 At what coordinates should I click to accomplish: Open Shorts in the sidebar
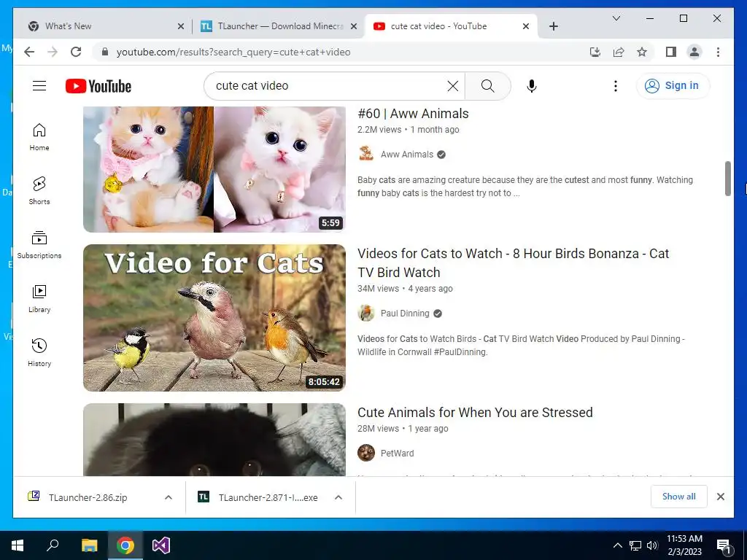pos(39,191)
